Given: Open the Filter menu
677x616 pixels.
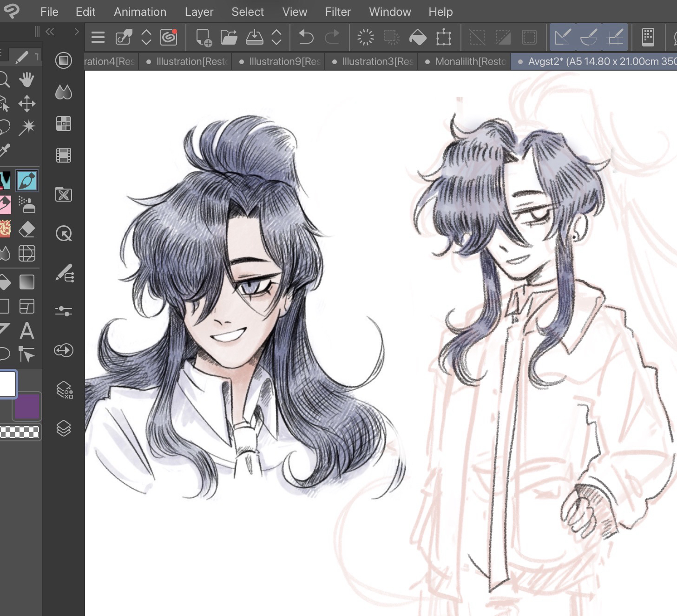Looking at the screenshot, I should [x=337, y=12].
